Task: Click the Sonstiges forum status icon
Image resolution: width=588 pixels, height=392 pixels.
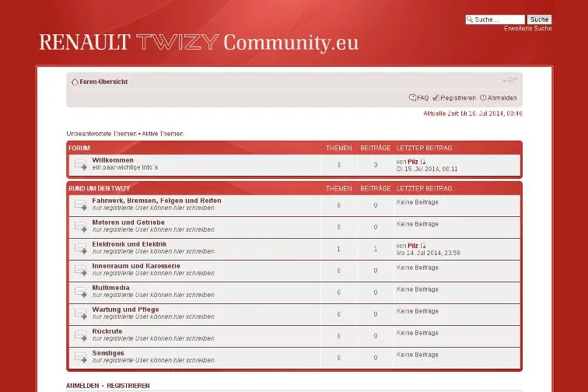Action: 81,357
